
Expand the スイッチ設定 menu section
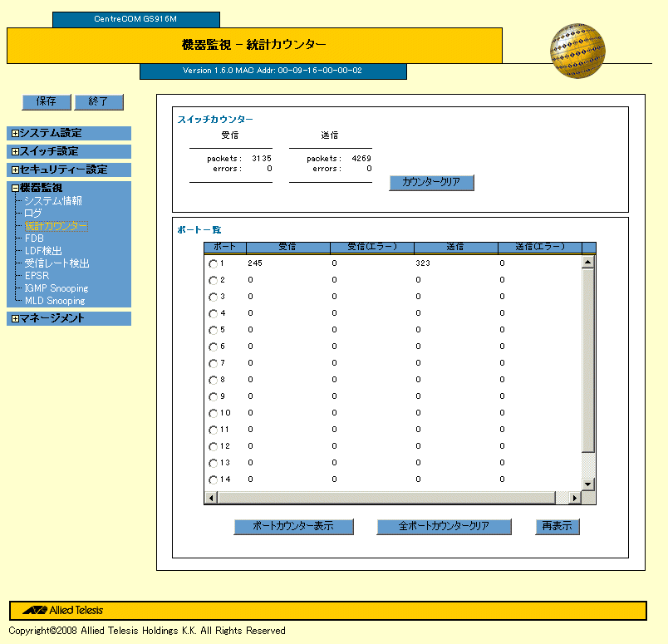point(15,151)
